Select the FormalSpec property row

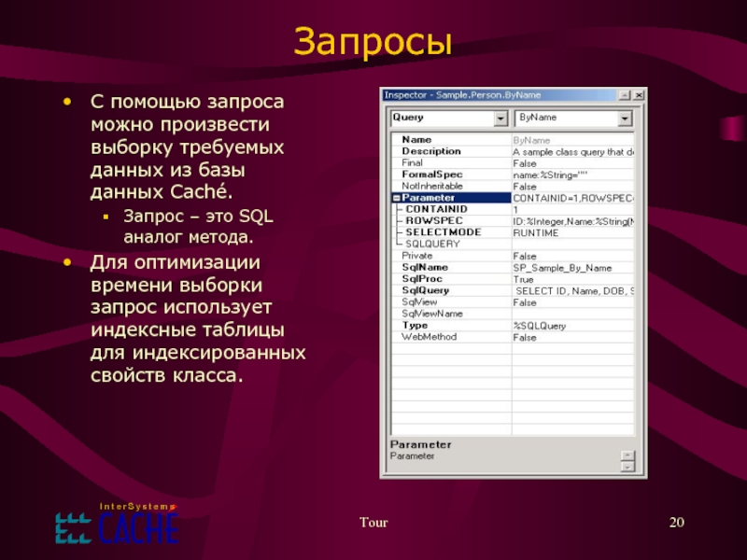point(513,175)
